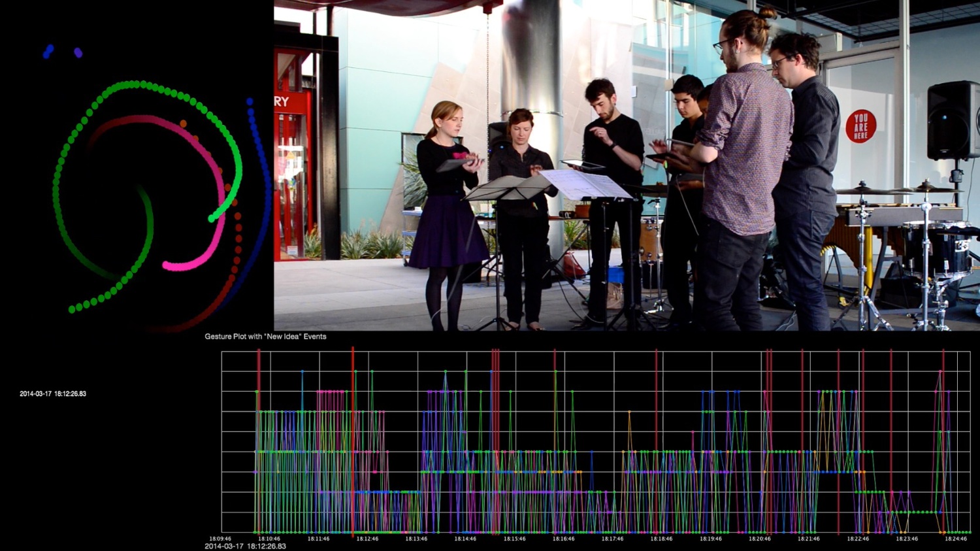The width and height of the screenshot is (980, 551).
Task: Click the 18:11:46 axis label
Action: coord(318,539)
